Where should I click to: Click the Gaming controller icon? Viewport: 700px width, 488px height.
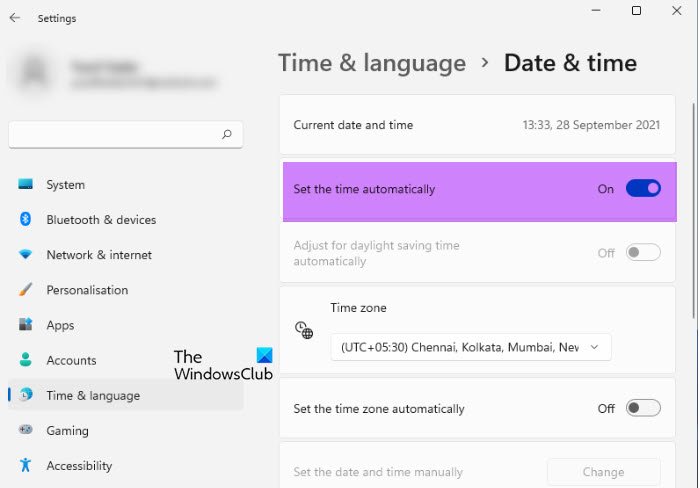click(25, 431)
